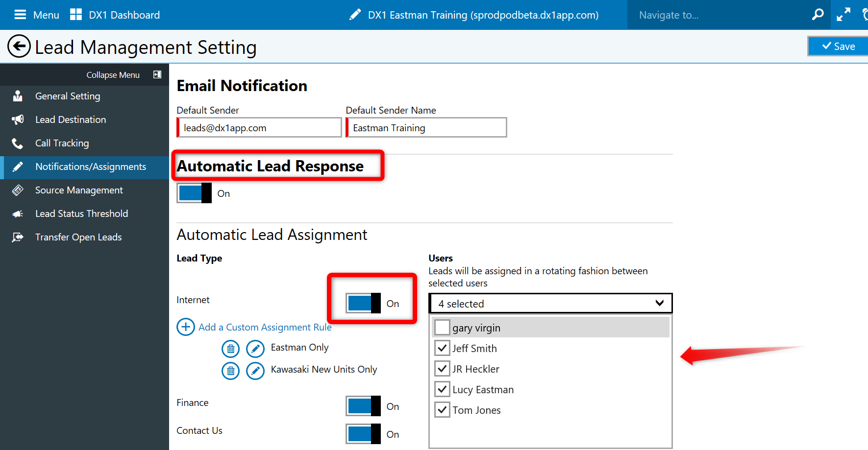Select Notifications/Assignments in sidebar

click(84, 167)
